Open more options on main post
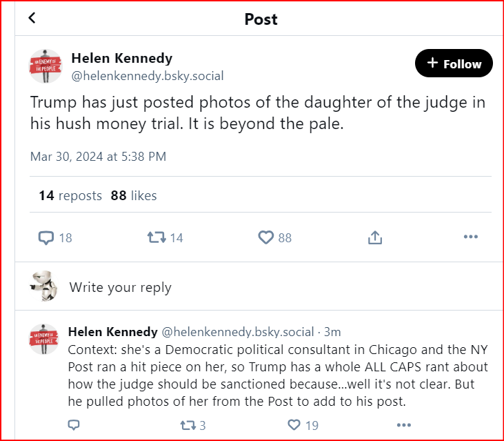 [471, 237]
